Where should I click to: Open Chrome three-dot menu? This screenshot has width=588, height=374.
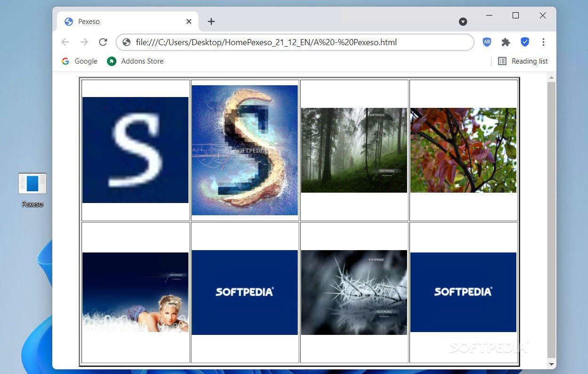543,42
